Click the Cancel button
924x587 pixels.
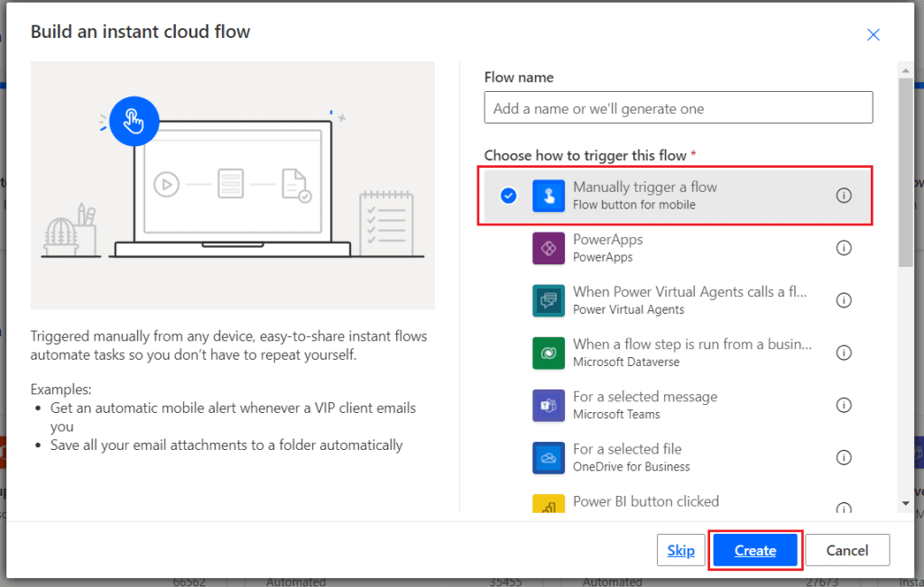click(x=846, y=550)
